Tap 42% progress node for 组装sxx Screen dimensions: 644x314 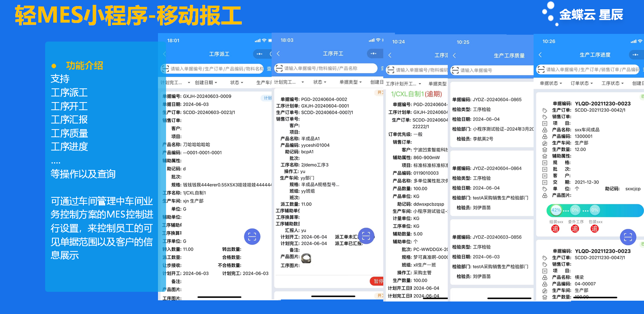click(556, 210)
